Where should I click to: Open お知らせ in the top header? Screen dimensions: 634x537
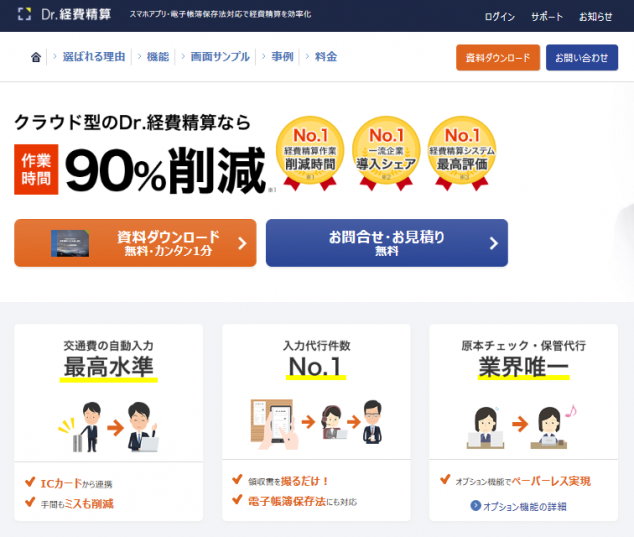(x=596, y=17)
